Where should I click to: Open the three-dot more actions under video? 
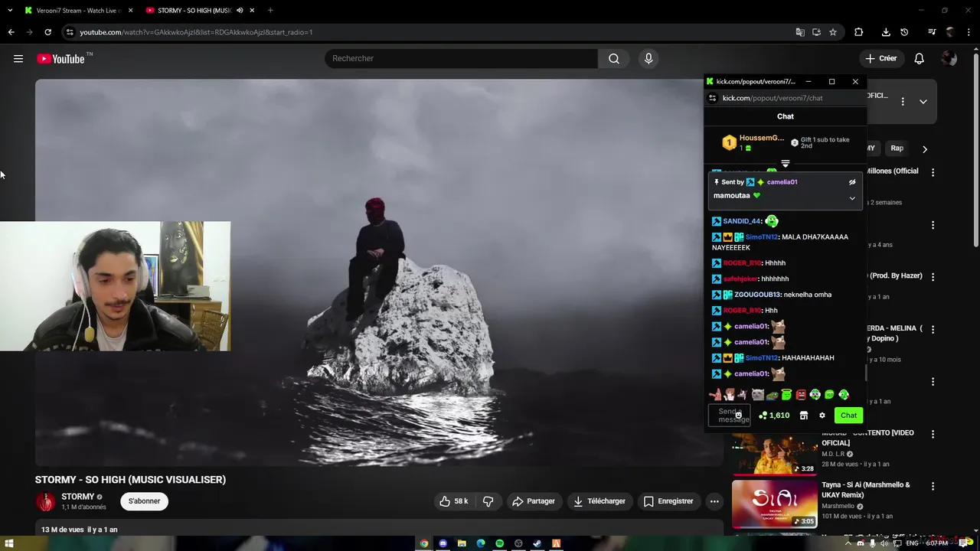(714, 501)
